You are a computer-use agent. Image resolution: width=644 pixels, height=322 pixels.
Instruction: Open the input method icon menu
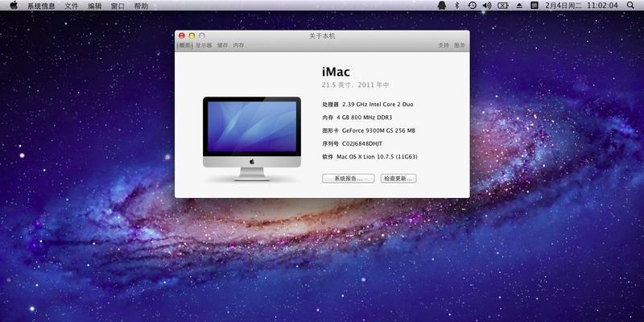pyautogui.click(x=535, y=6)
